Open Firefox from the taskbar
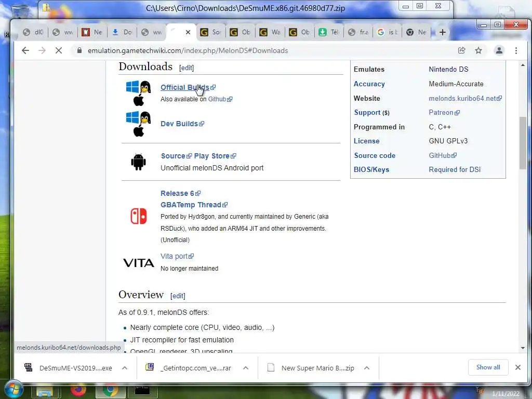This screenshot has width=532, height=399. pyautogui.click(x=78, y=390)
